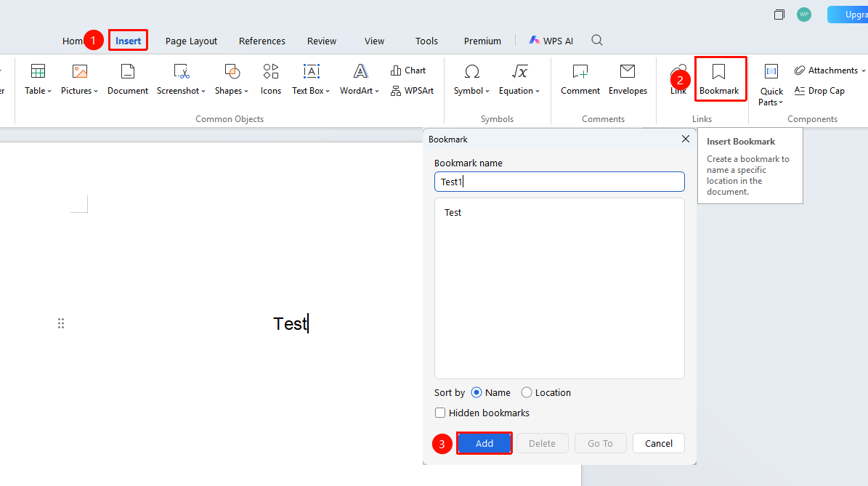This screenshot has width=868, height=486.
Task: Sort bookmarks by Name
Action: click(x=490, y=392)
